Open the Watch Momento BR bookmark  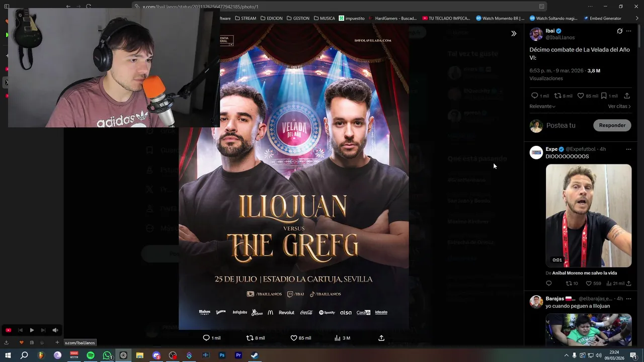point(500,18)
